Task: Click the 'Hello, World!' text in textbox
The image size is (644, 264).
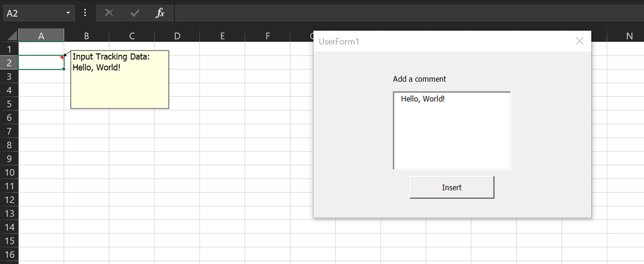Action: tap(423, 99)
